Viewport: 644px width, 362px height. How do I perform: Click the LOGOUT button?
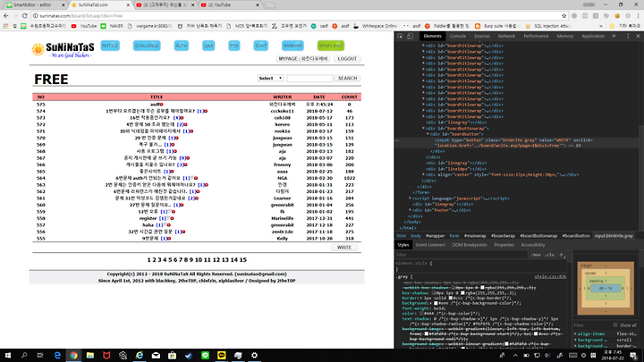coord(347,59)
